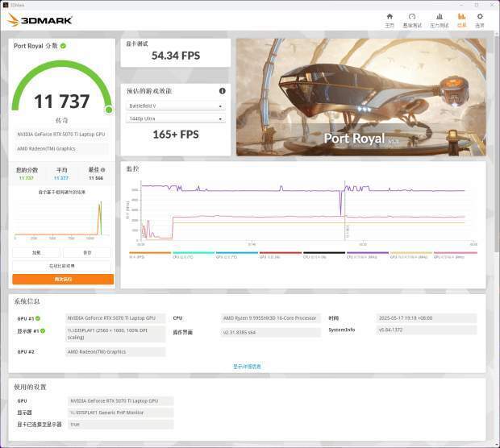The image size is (500, 448).
Task: Toggle the black CPU legend entry
Action: pyautogui.click(x=324, y=255)
